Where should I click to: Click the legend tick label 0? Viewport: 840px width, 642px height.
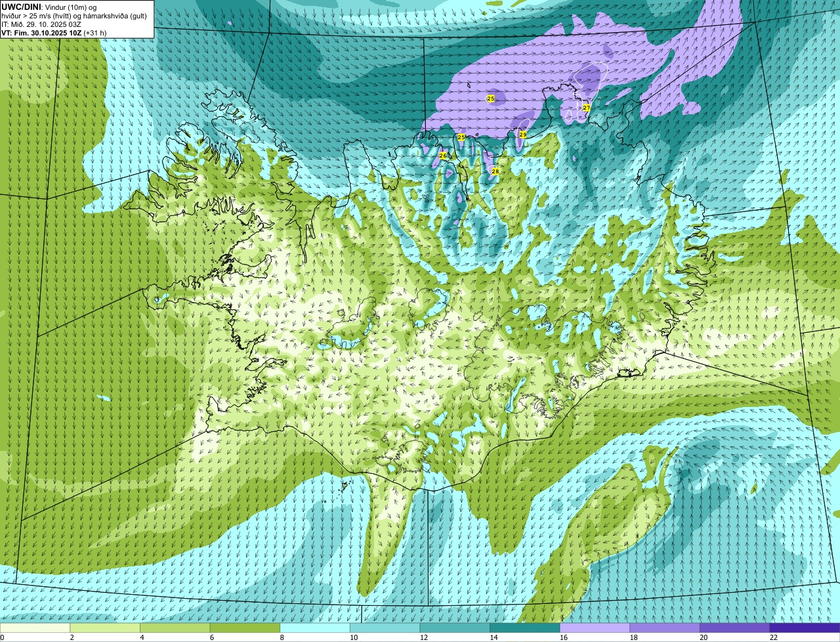2,637
